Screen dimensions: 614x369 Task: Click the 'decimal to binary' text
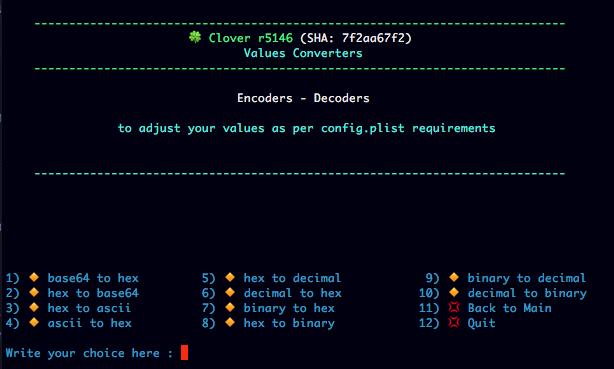527,293
